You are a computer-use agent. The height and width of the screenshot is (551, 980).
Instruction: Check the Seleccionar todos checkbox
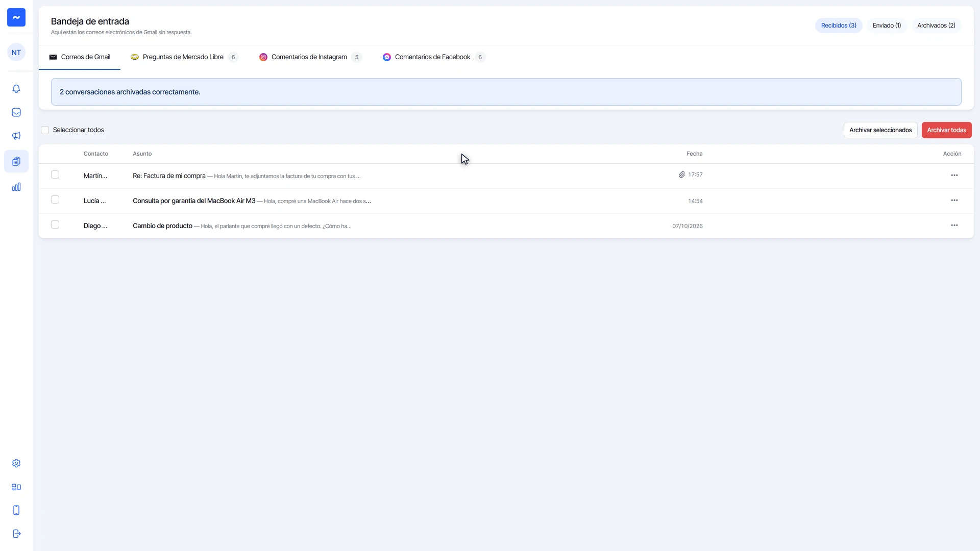pos(45,130)
